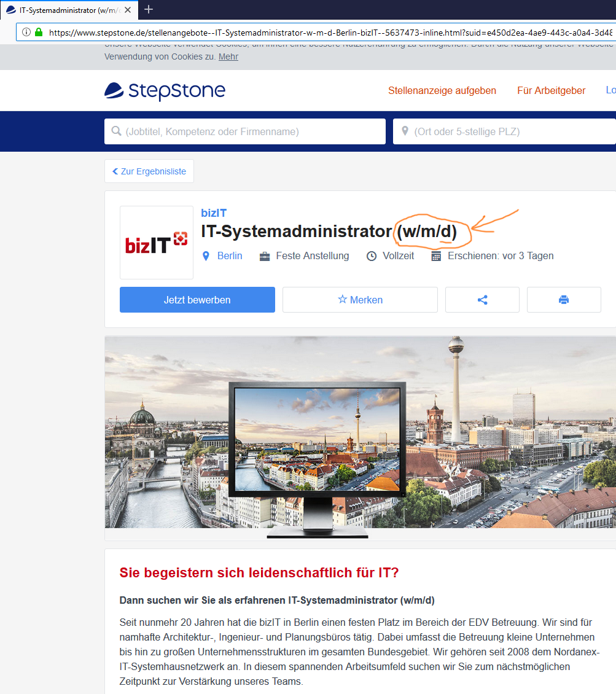Print the job listing via printer icon

click(x=564, y=300)
